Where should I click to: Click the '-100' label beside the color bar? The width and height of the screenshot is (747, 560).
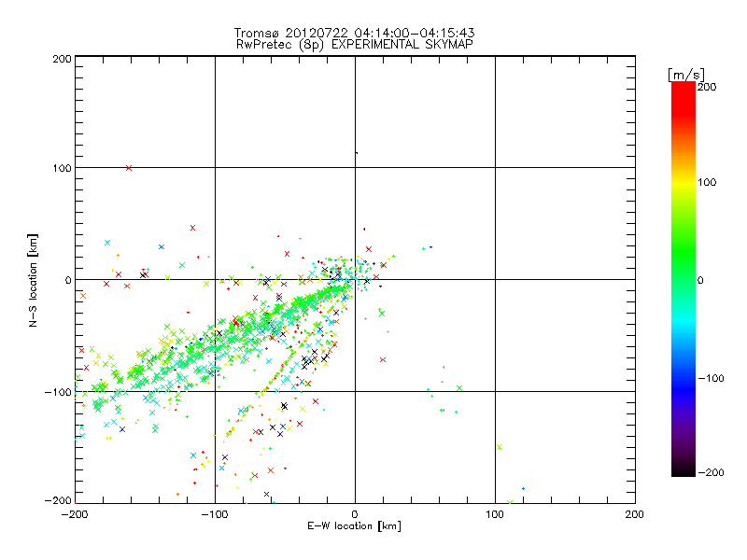click(x=711, y=379)
